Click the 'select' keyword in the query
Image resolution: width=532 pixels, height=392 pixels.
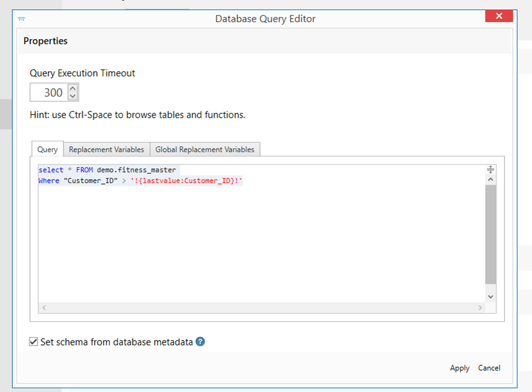(x=51, y=170)
